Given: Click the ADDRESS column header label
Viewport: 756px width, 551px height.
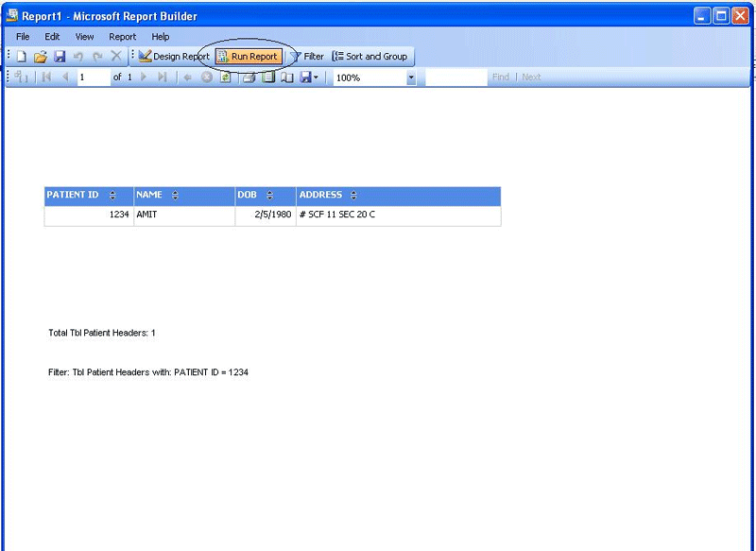Looking at the screenshot, I should (x=320, y=195).
